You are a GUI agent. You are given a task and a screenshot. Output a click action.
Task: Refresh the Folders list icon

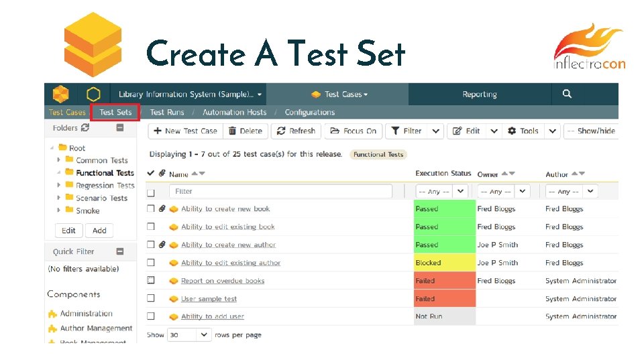coord(85,127)
